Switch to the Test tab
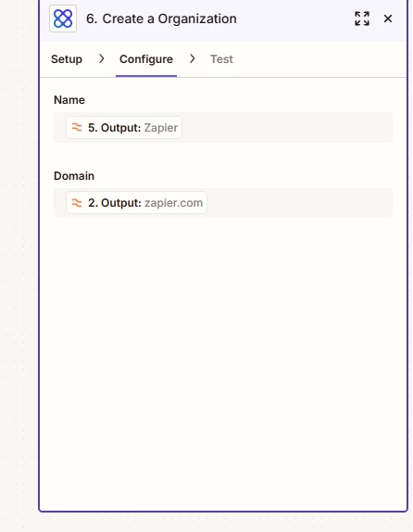The image size is (413, 532). coord(221,59)
